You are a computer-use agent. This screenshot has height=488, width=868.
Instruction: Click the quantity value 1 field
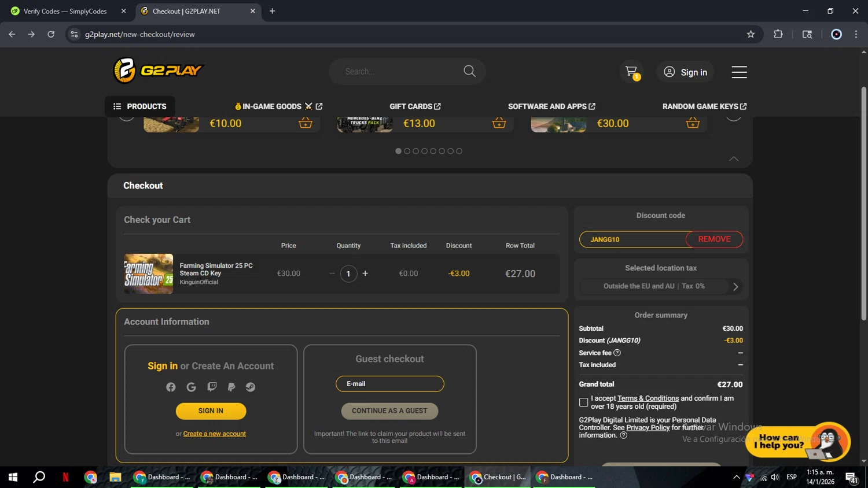(x=348, y=273)
